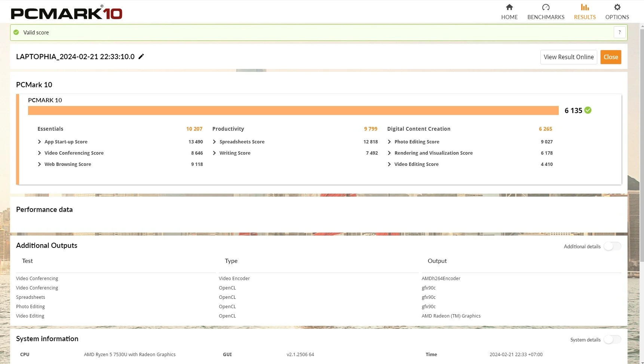Click the PCMark 10 logo
Screen dimensions: 644x364
pos(67,12)
